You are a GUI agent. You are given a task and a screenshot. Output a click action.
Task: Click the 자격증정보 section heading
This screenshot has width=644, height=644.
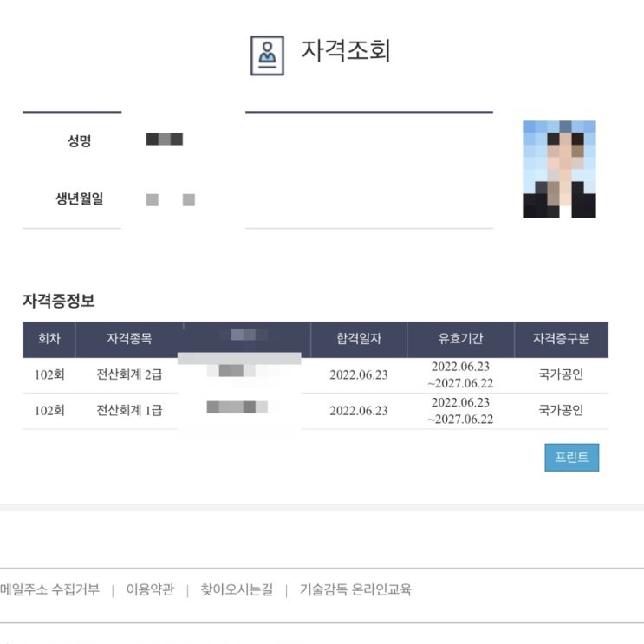[59, 301]
